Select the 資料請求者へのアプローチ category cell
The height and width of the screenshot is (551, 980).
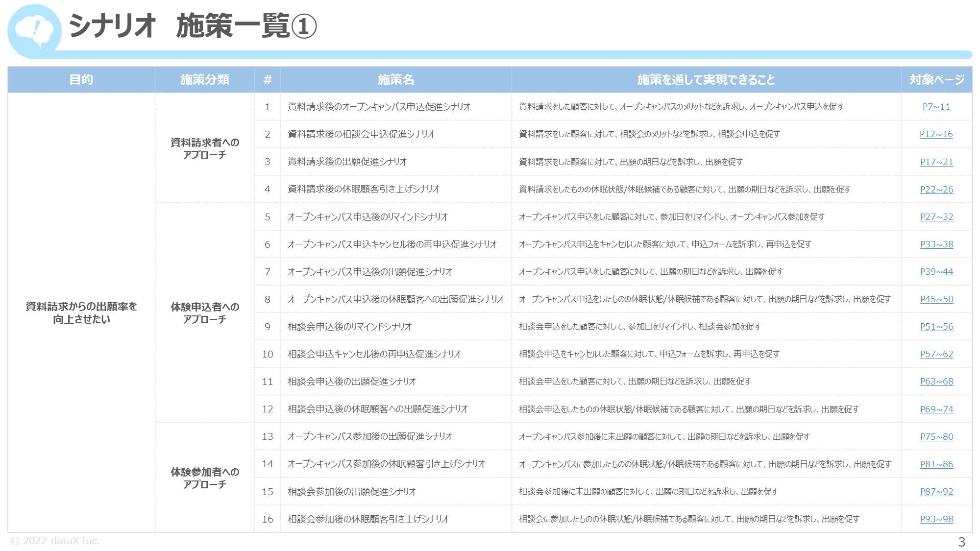tap(205, 148)
